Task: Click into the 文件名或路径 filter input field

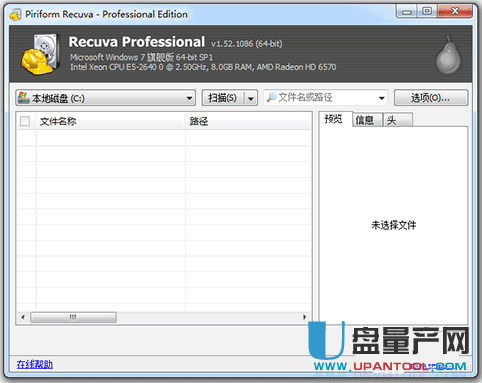Action: coord(325,98)
